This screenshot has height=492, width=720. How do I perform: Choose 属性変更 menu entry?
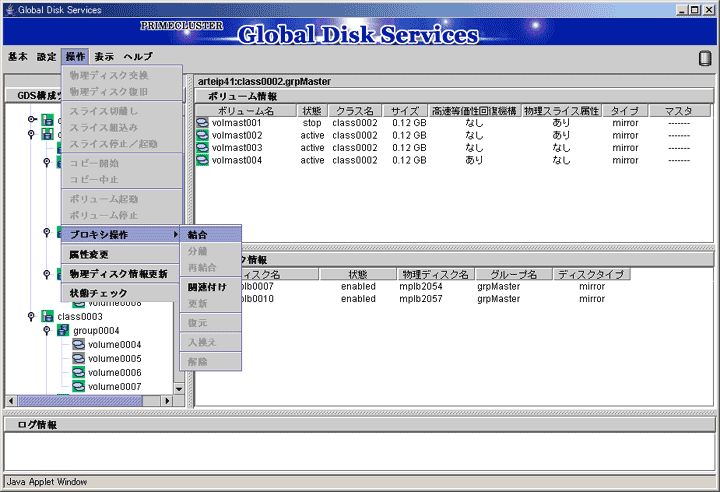click(120, 254)
